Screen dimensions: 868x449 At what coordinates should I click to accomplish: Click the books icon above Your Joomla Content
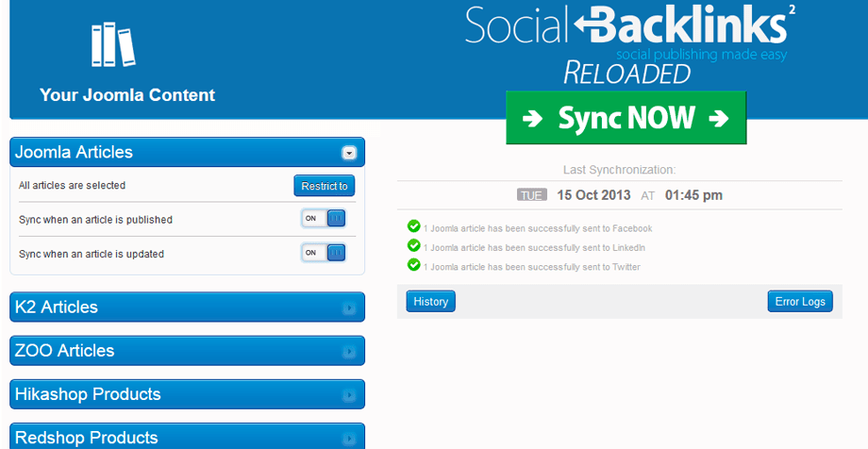(112, 43)
